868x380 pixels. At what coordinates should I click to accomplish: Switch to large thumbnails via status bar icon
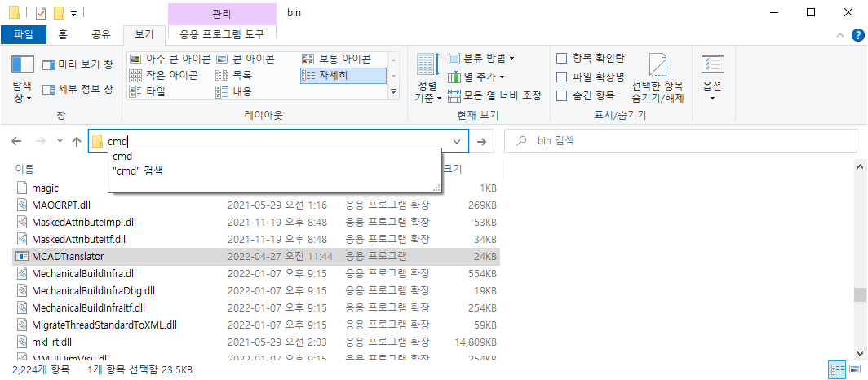coord(855,369)
